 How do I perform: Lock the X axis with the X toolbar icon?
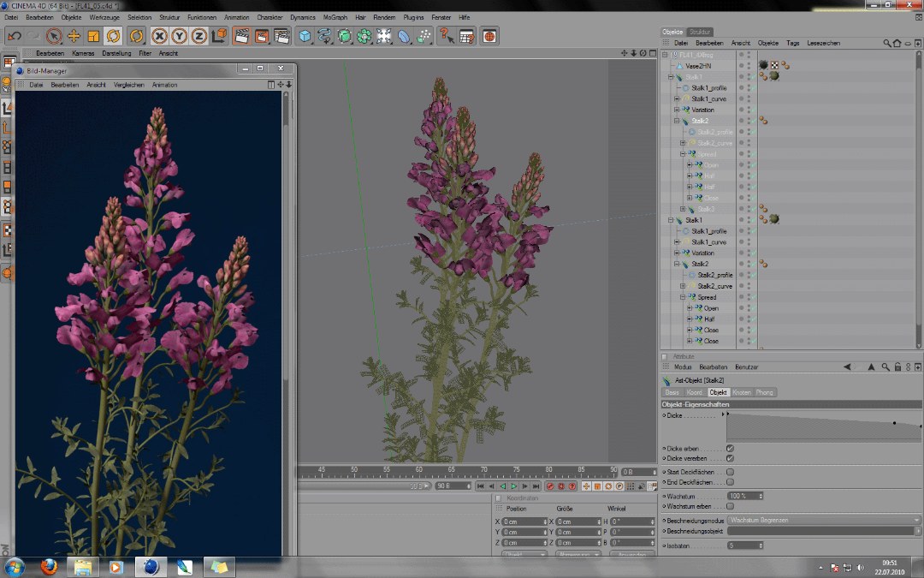point(159,36)
